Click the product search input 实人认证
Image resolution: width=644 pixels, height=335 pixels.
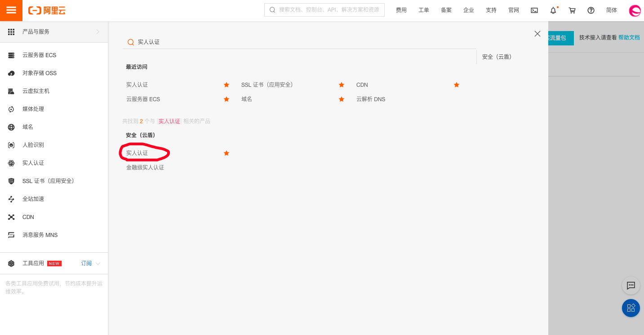pos(299,42)
